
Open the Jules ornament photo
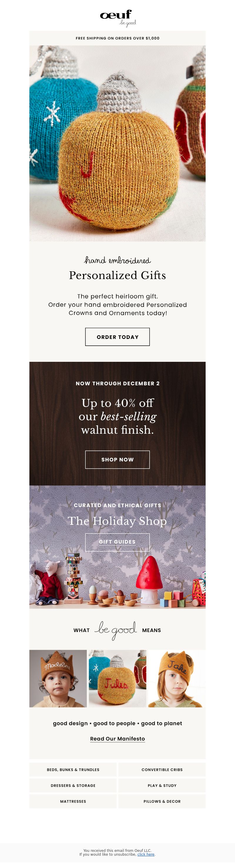pyautogui.click(x=117, y=678)
